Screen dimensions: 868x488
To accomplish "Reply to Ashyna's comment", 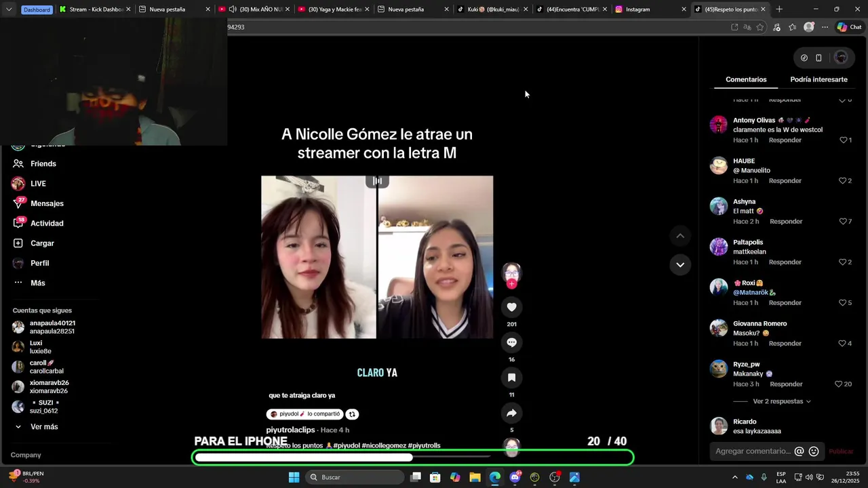I will coord(786,222).
